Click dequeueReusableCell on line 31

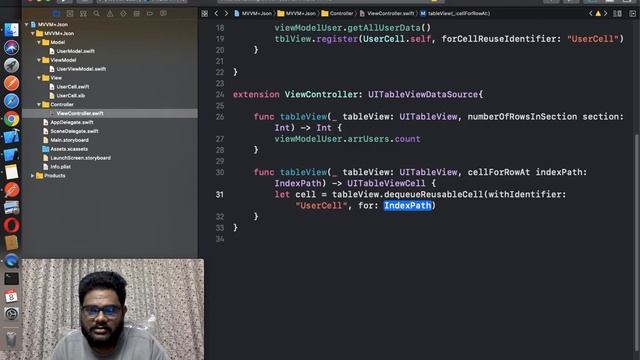pos(433,195)
